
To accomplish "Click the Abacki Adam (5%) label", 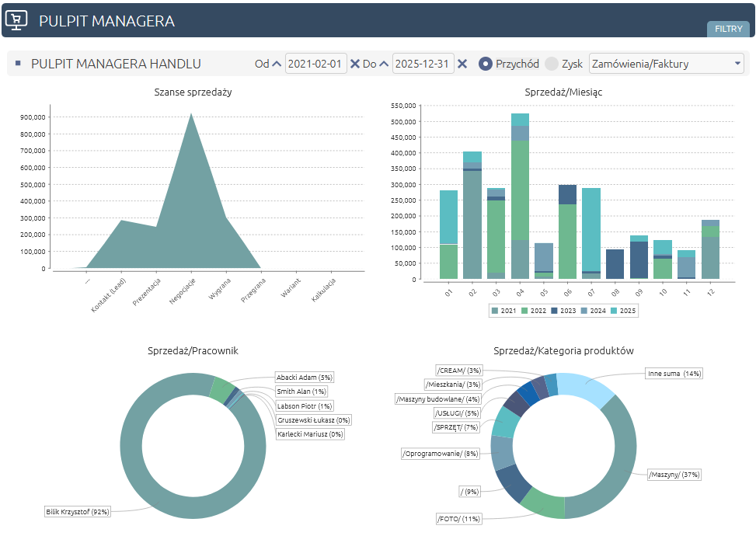I will pyautogui.click(x=305, y=378).
